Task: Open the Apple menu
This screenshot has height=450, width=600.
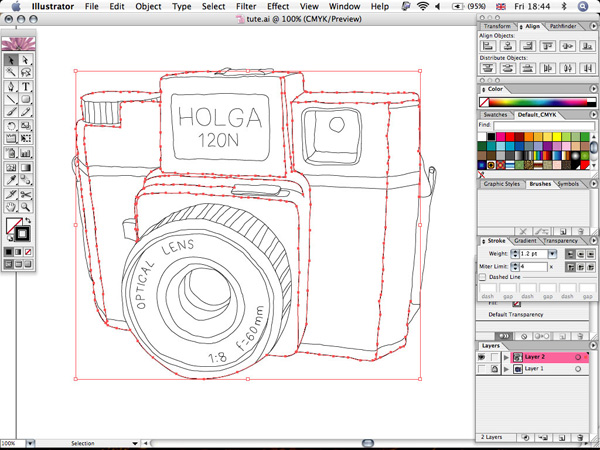Action: click(x=16, y=6)
